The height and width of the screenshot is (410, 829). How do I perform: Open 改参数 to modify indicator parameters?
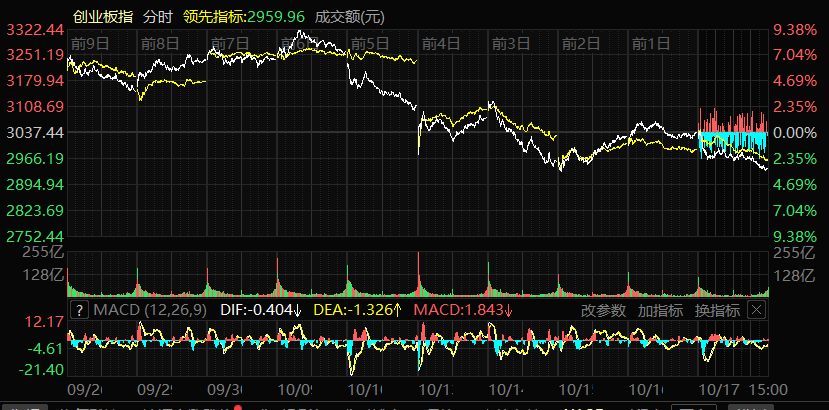tap(603, 310)
